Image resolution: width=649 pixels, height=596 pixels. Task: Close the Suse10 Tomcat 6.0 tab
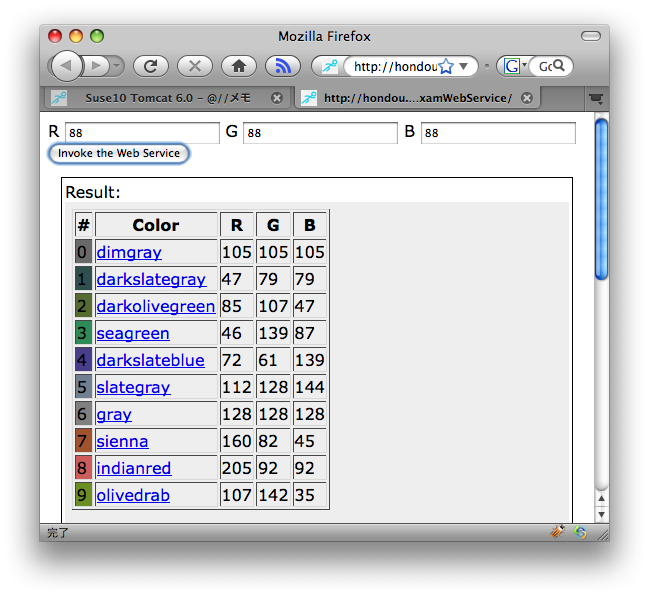tap(277, 98)
